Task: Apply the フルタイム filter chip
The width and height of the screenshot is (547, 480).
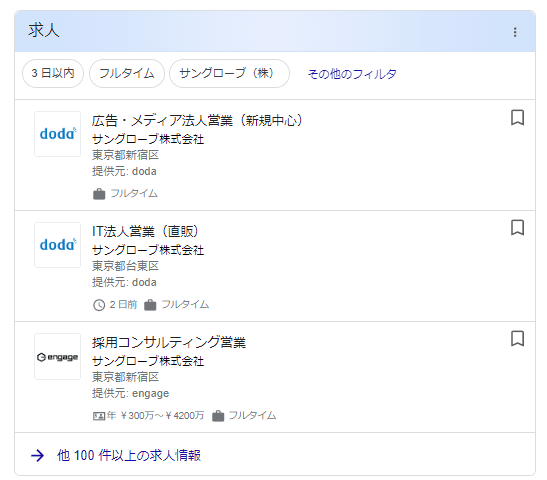Action: click(x=127, y=73)
